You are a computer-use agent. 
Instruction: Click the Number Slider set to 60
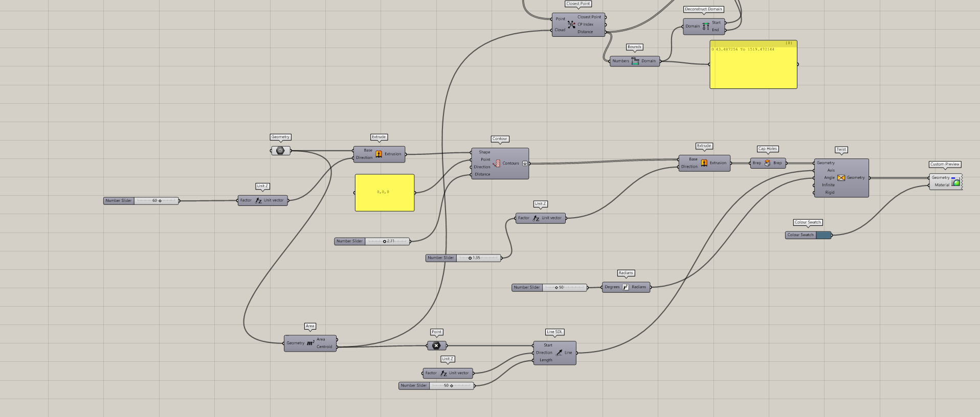(x=142, y=201)
